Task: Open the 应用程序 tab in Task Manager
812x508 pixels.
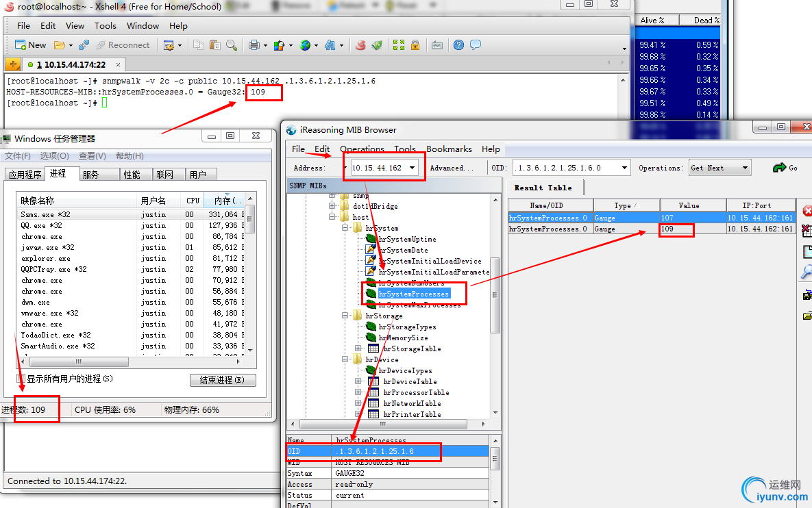Action: click(25, 175)
